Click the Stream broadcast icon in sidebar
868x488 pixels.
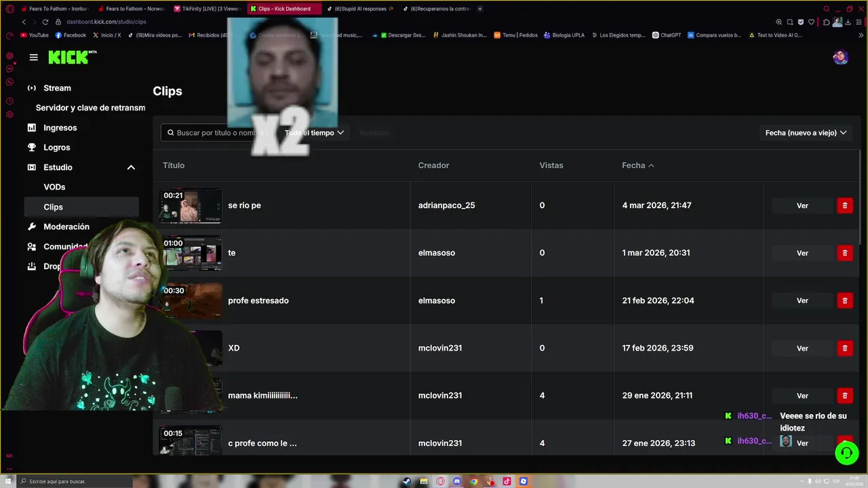31,88
